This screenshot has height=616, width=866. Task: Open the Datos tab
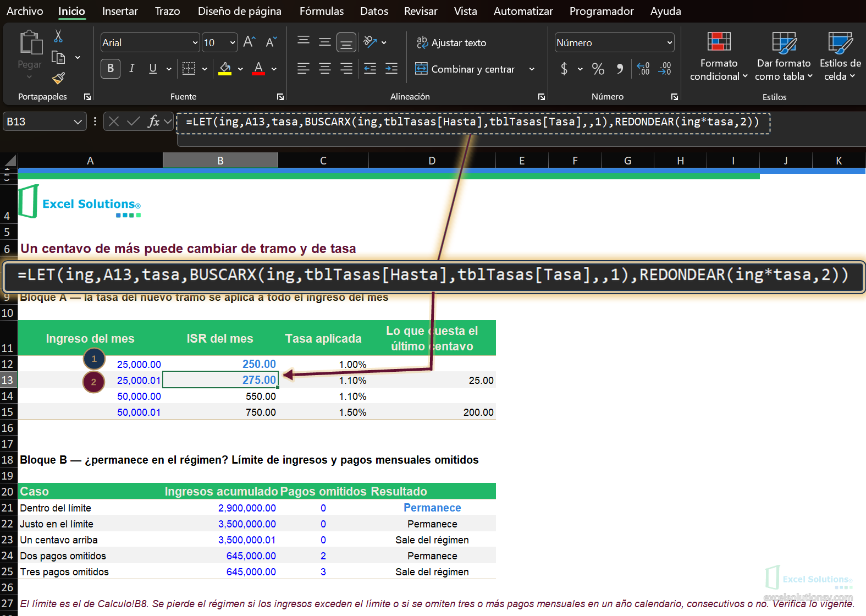[x=374, y=11]
